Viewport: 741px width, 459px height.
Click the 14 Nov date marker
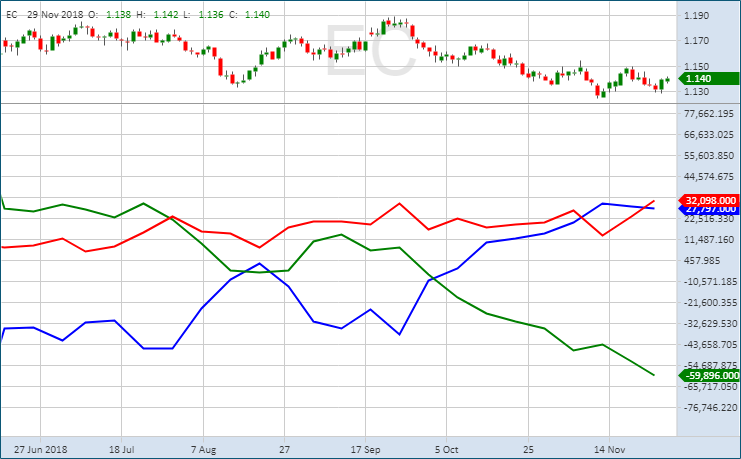612,449
